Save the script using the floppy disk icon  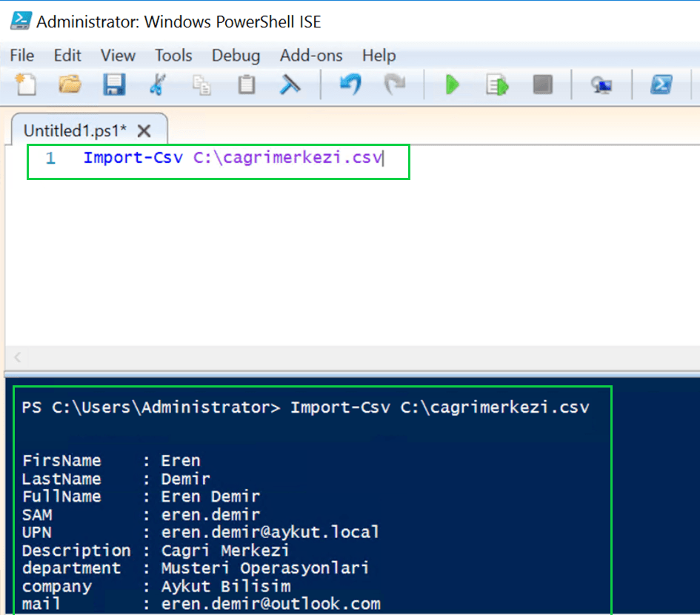113,84
